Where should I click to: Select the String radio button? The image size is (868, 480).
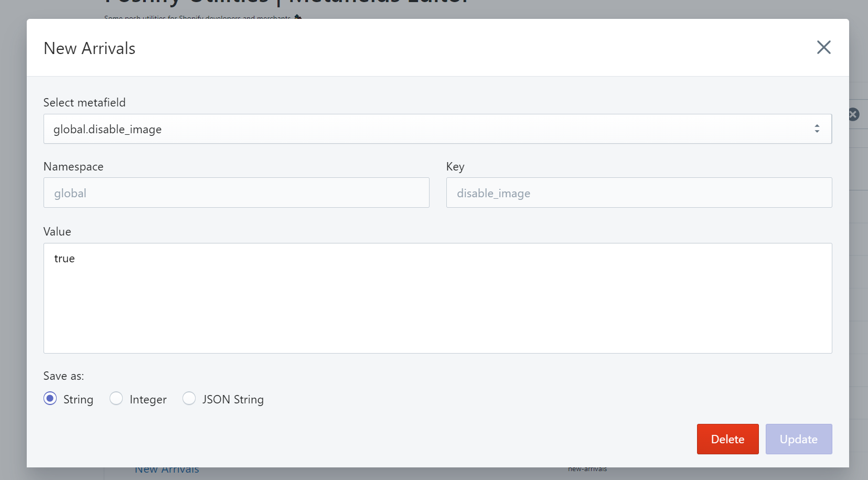[x=50, y=399]
